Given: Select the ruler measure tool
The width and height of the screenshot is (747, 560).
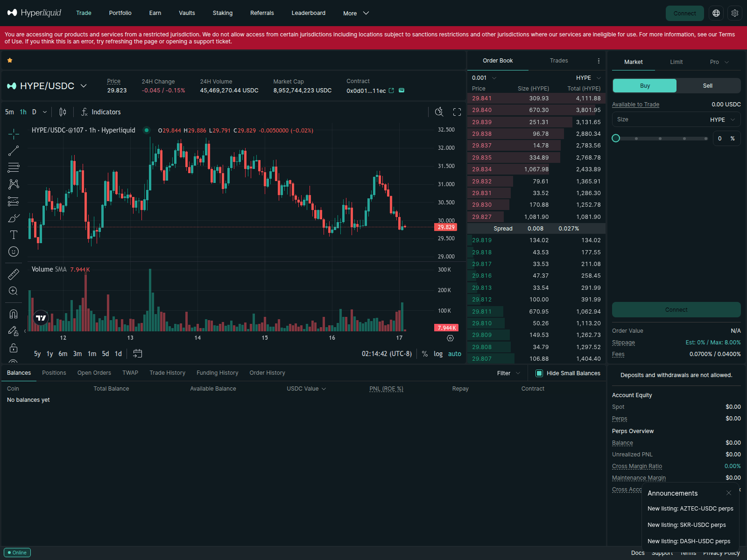Looking at the screenshot, I should click(14, 274).
